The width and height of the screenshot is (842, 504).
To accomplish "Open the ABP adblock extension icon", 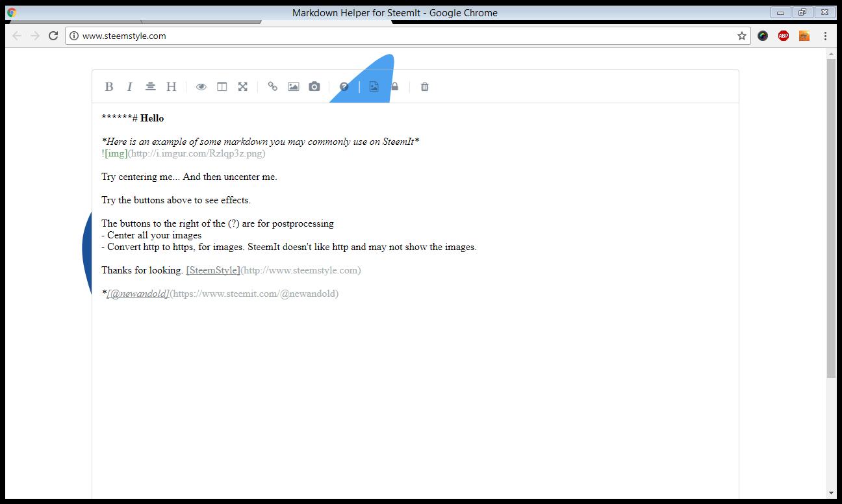I will [x=784, y=36].
